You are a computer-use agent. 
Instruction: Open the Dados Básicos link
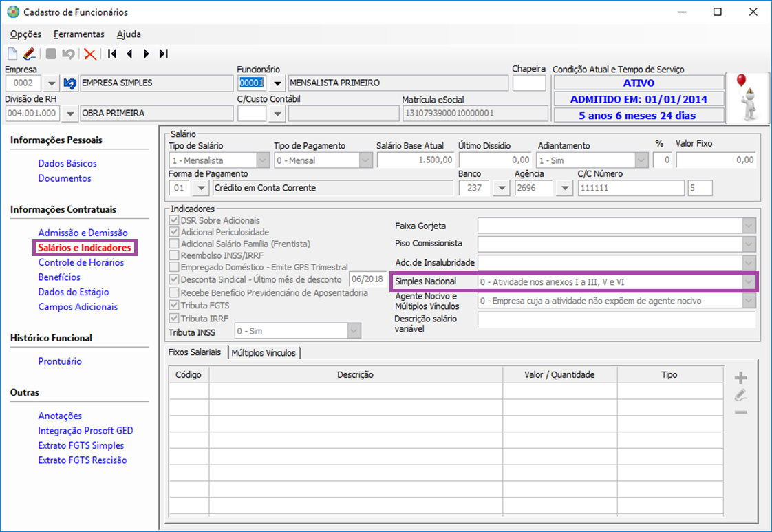pyautogui.click(x=67, y=164)
